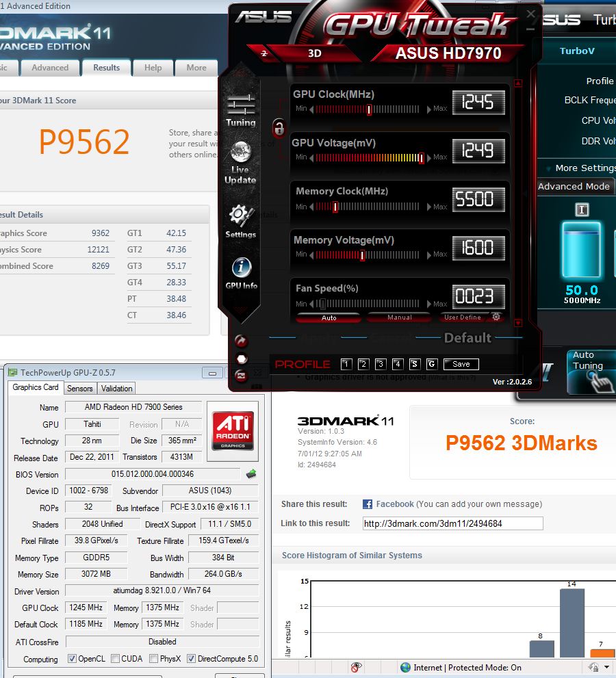Screen dimensions: 616x678
Task: Click the Memory Clock value display 5500
Action: pyautogui.click(x=478, y=199)
